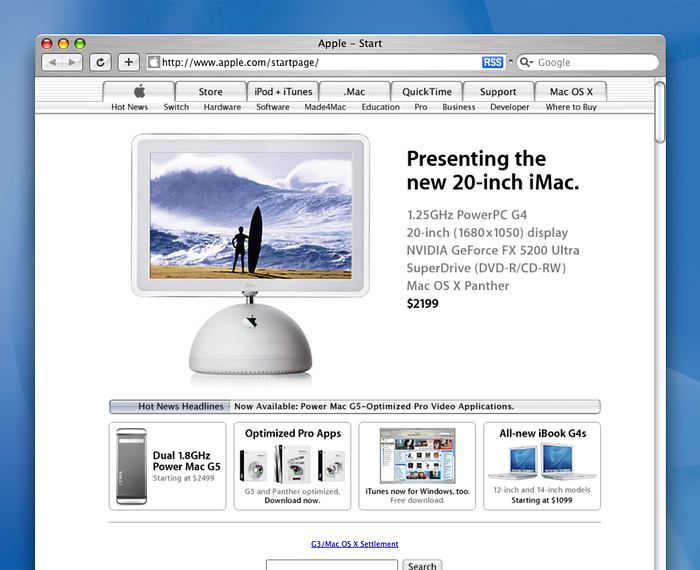The width and height of the screenshot is (700, 570).
Task: Click the 'NVIDIA GeForce FX 5200 Ultra' spec
Action: 493,250
